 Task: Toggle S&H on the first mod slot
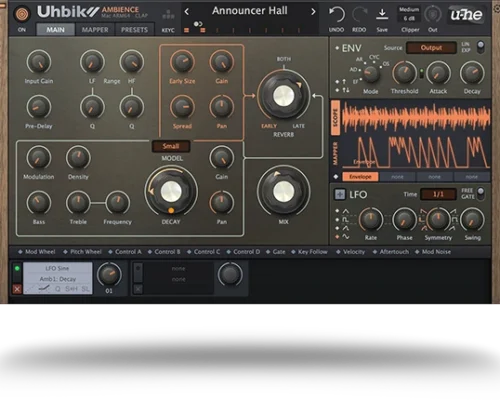71,289
